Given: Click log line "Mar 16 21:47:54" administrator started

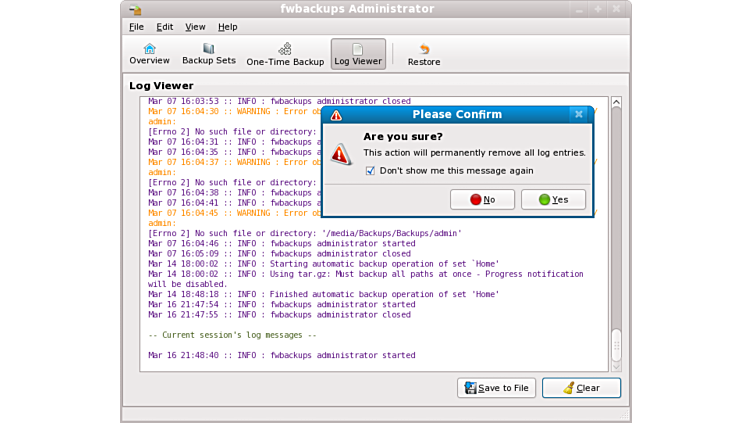Looking at the screenshot, I should (x=282, y=305).
